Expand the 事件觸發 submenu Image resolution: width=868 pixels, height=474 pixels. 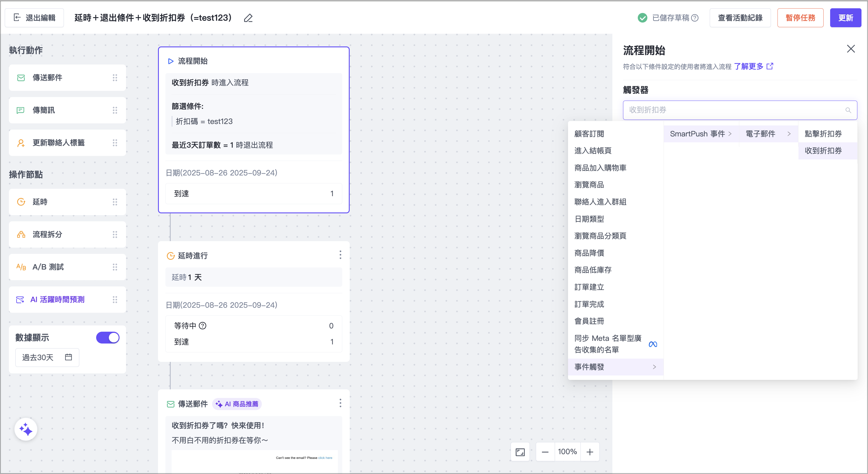tap(616, 367)
